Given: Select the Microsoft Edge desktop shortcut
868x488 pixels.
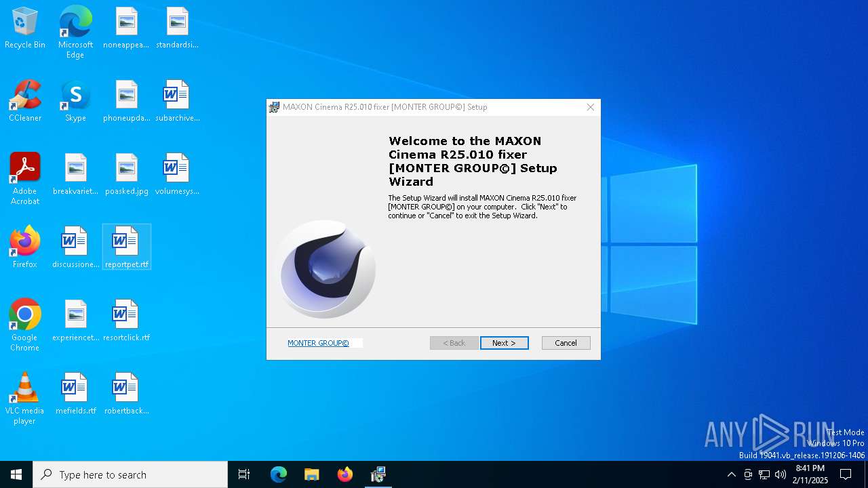Looking at the screenshot, I should [75, 33].
